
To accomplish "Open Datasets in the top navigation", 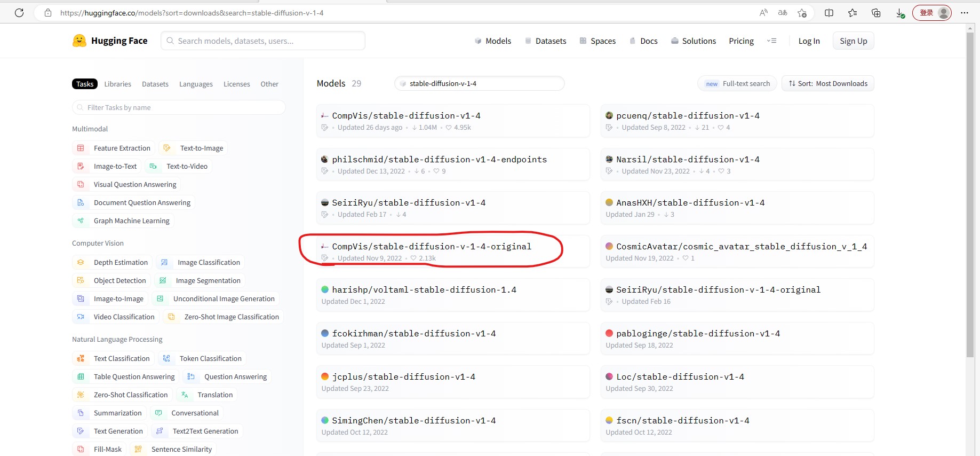I will (x=546, y=41).
